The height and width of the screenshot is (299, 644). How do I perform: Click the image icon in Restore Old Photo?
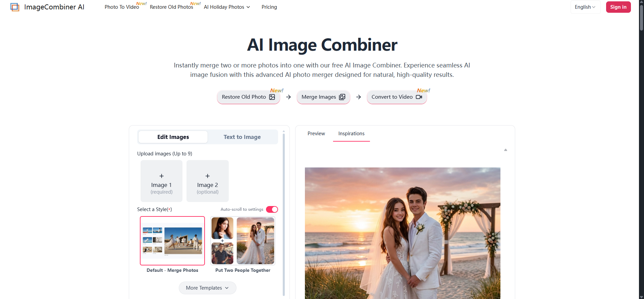click(x=272, y=97)
